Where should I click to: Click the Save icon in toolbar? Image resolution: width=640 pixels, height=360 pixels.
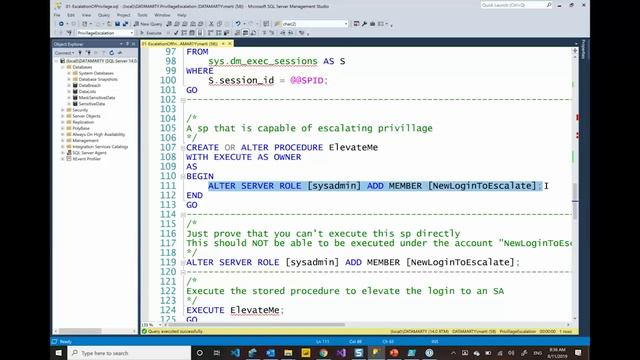(x=117, y=24)
